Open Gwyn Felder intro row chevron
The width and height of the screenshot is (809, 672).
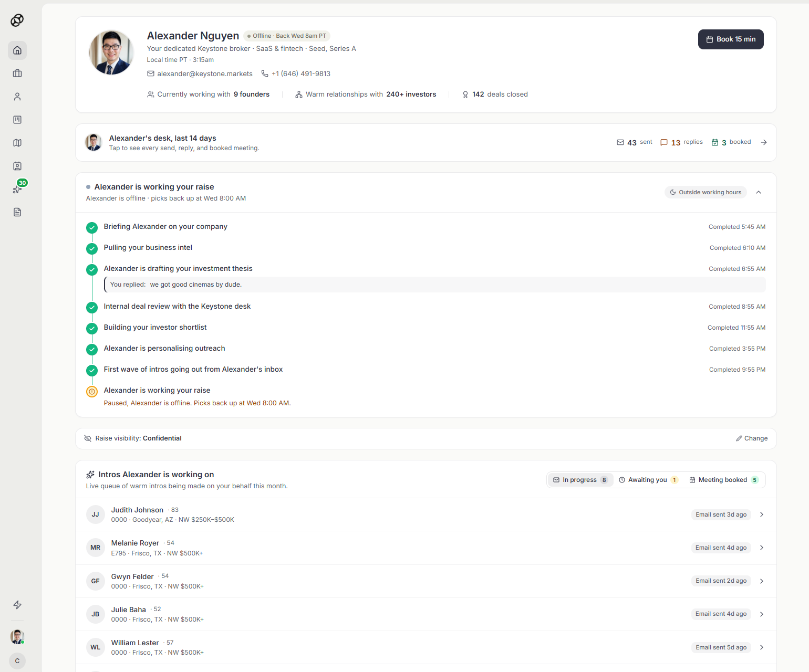(x=762, y=581)
